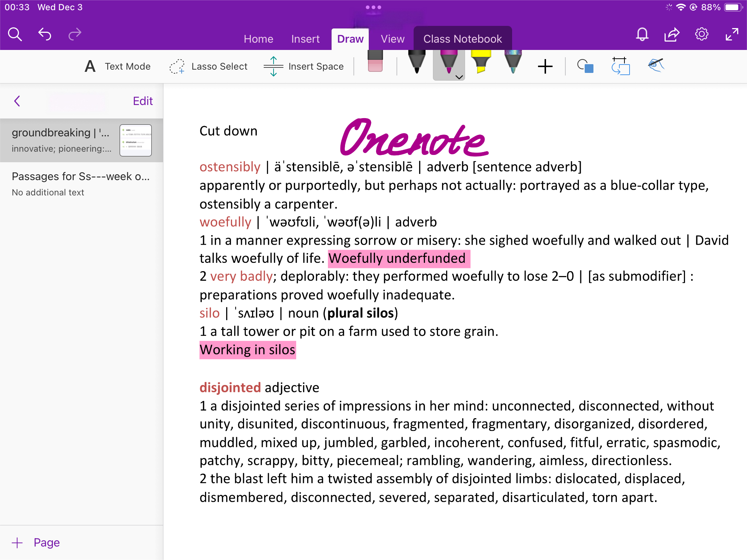Open the magenta pen's options chevron
Image resolution: width=747 pixels, height=560 pixels.
point(458,77)
